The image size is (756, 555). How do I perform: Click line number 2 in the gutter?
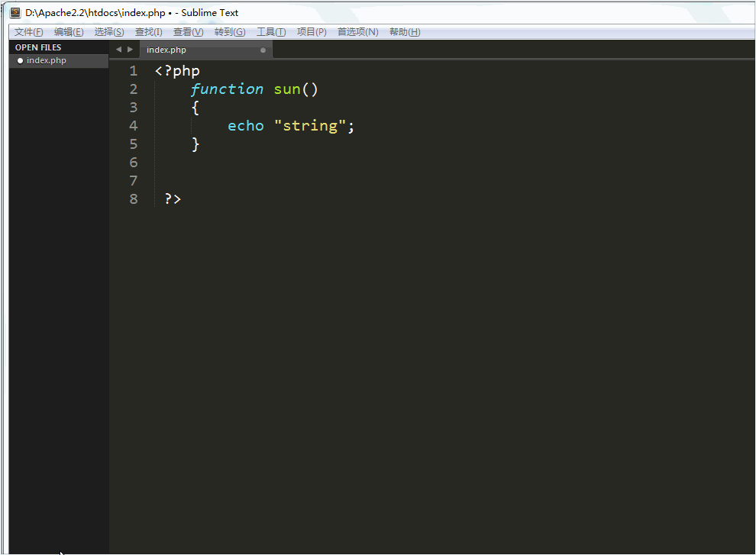pyautogui.click(x=134, y=89)
